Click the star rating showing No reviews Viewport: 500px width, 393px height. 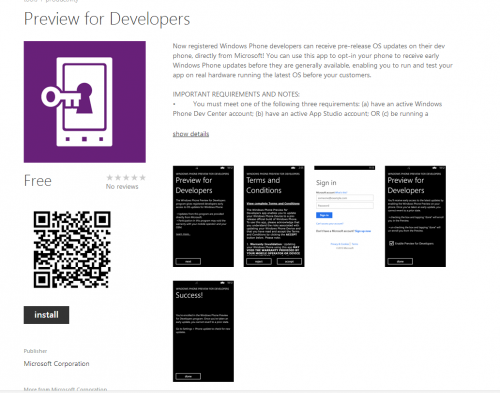coord(126,178)
